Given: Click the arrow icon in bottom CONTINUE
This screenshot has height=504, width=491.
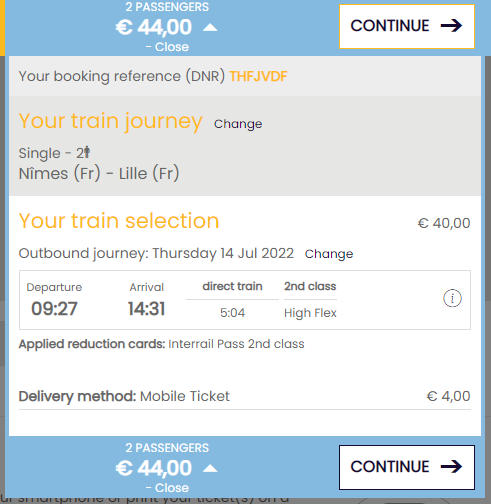Looking at the screenshot, I should [x=451, y=467].
